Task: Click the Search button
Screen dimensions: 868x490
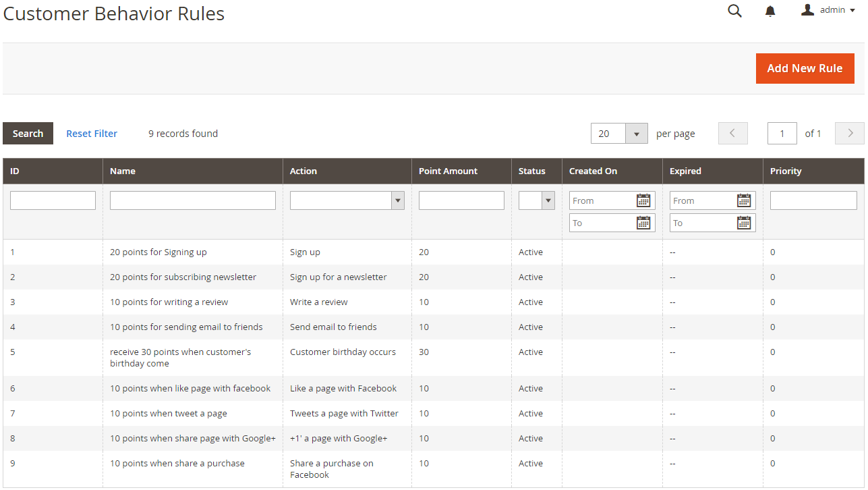Action: coord(28,134)
